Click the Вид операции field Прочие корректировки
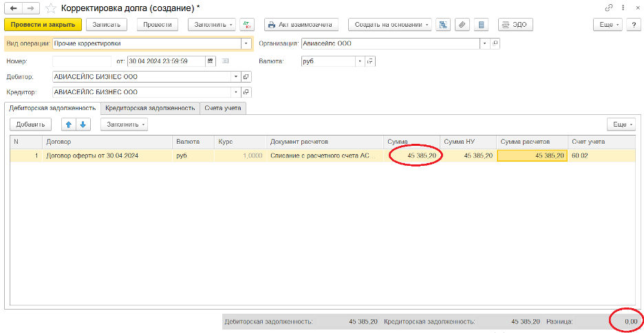Screen dimensions: 644x333 click(x=147, y=43)
